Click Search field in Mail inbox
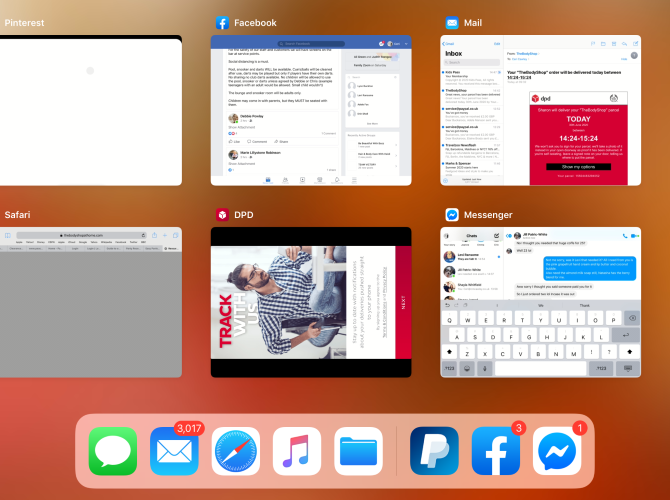Screen dimensions: 670x500 471,62
